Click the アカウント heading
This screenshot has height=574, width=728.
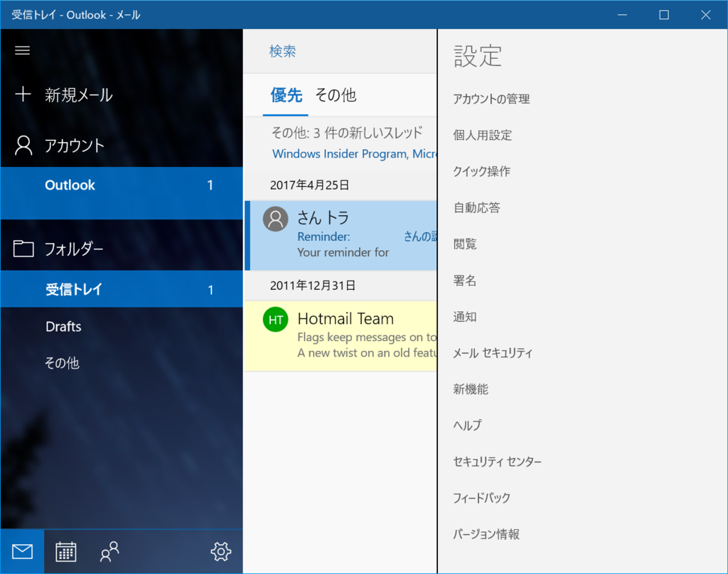[x=74, y=145]
